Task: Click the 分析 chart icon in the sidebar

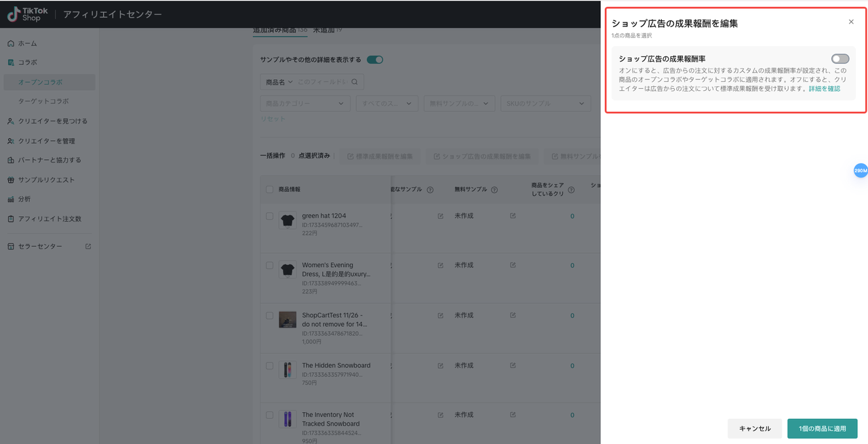Action: (11, 199)
